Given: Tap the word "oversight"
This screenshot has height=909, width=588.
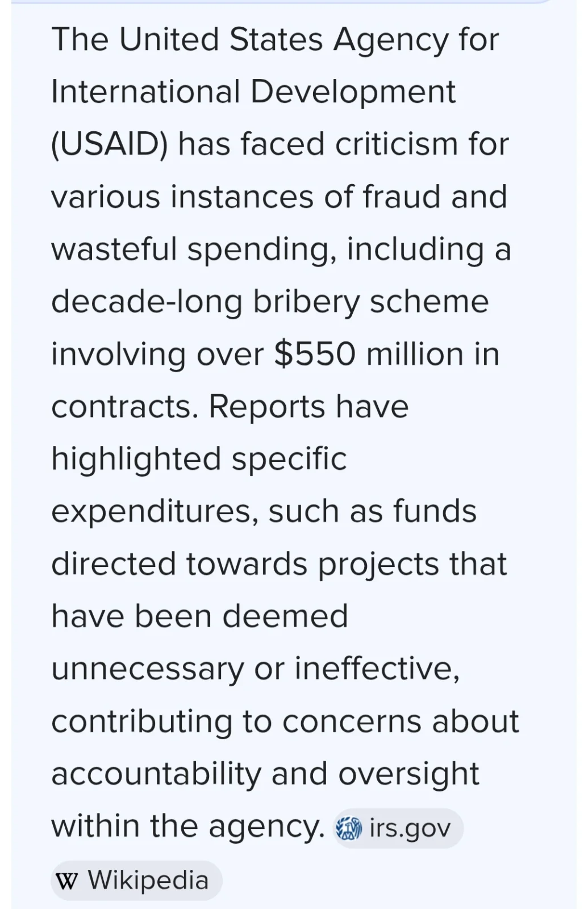Looking at the screenshot, I should pos(409,774).
